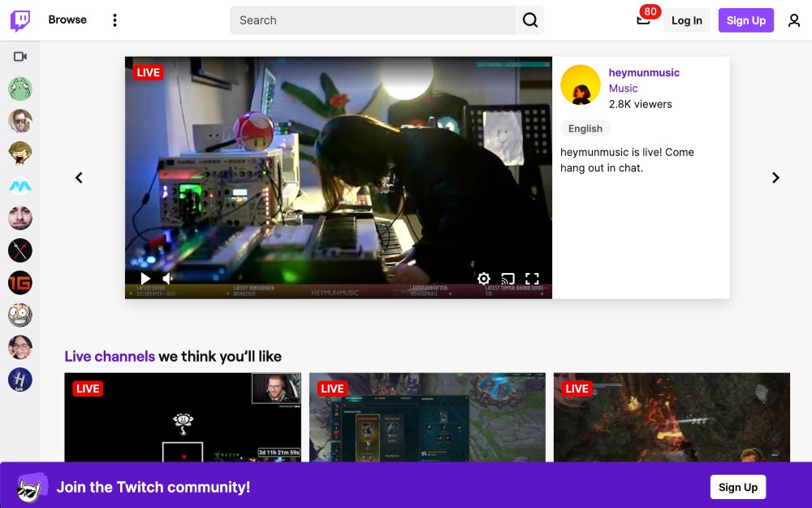
Task: Play the featured stream
Action: [x=145, y=279]
